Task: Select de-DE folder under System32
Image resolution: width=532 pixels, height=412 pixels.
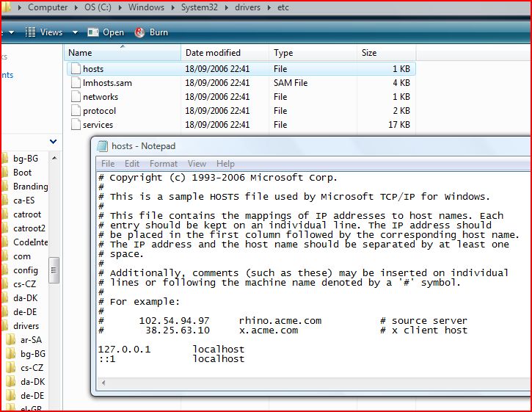Action: (25, 312)
